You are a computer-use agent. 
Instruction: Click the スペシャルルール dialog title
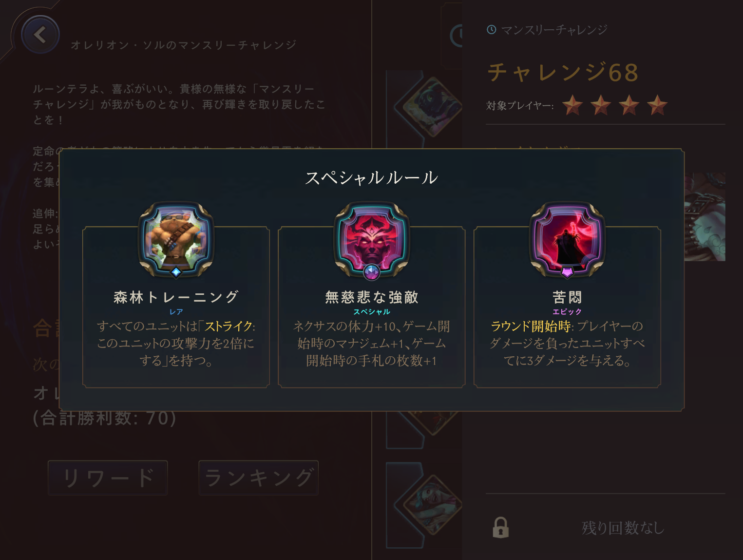tap(372, 177)
